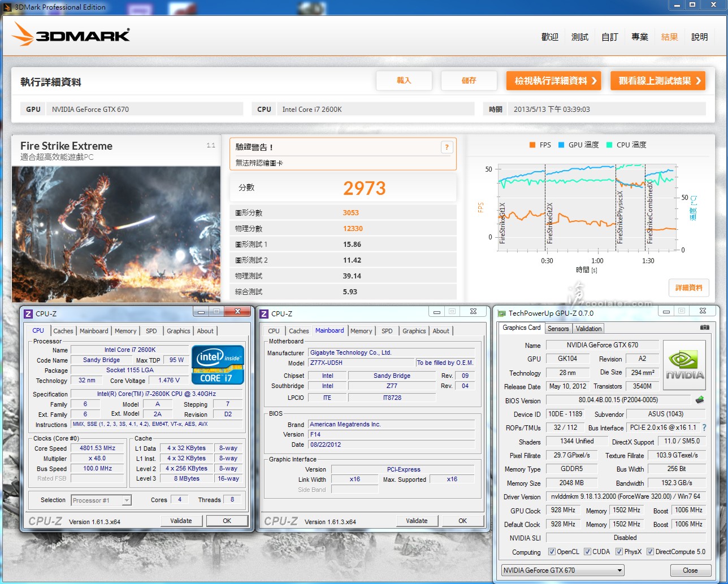Click Validate in Mainboard CPU-Z window
728x584 pixels.
(x=417, y=521)
